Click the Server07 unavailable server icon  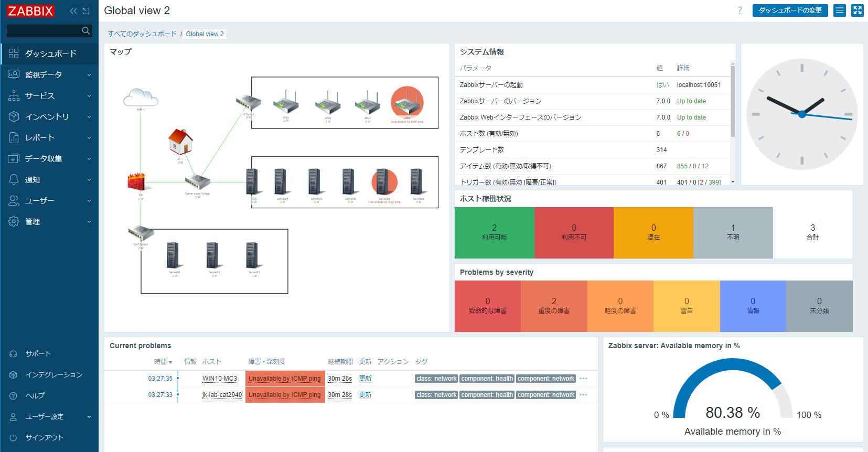coord(384,182)
